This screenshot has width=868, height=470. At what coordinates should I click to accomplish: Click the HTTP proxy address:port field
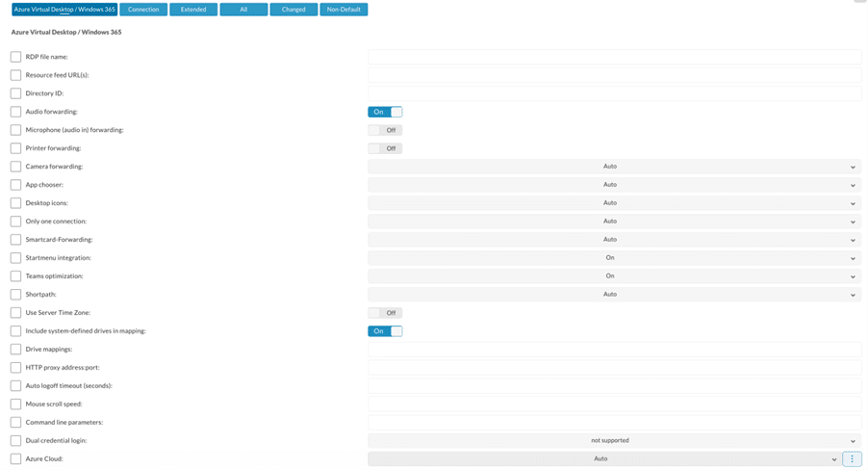[615, 368]
